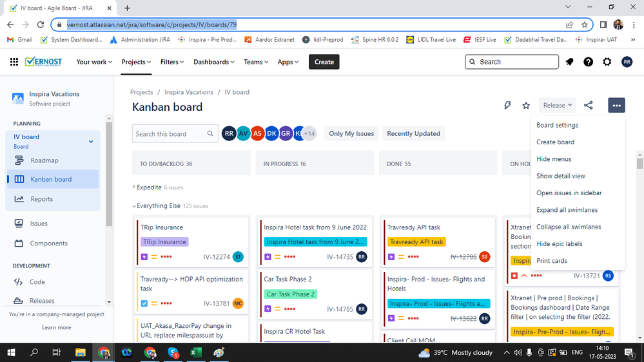Star the Kanban board

pos(526,106)
